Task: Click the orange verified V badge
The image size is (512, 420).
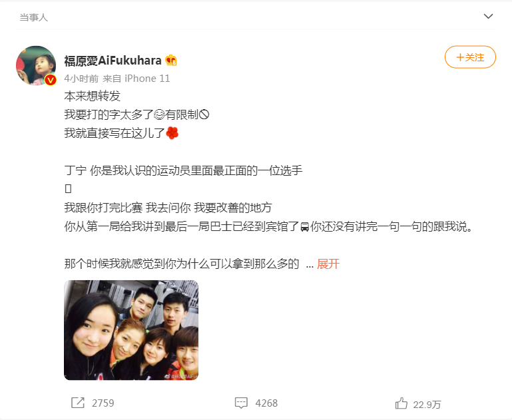Action: point(51,80)
